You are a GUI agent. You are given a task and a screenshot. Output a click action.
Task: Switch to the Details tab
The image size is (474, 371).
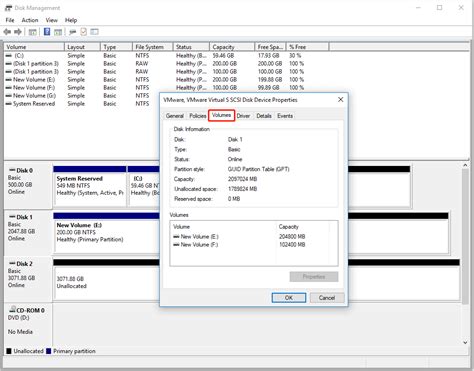pos(264,116)
